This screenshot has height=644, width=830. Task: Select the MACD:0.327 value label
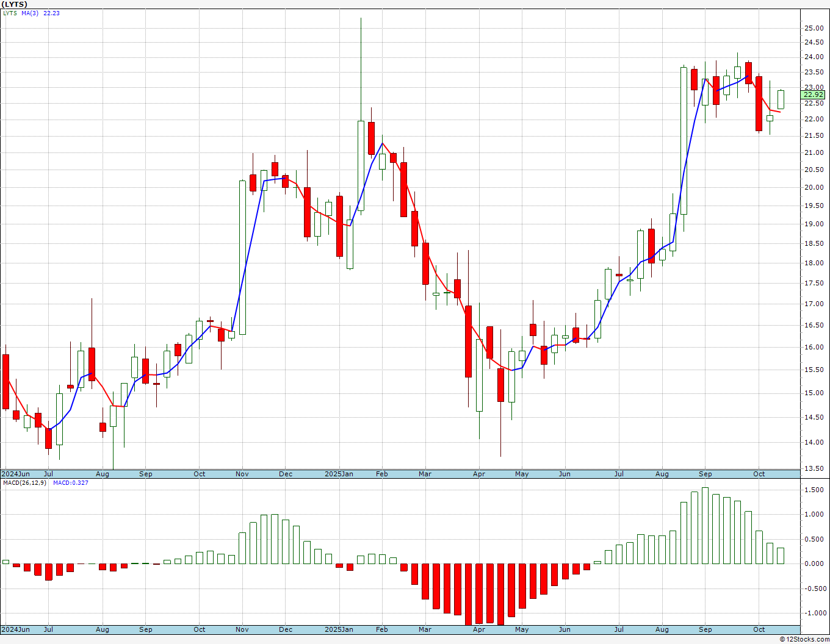[70, 482]
